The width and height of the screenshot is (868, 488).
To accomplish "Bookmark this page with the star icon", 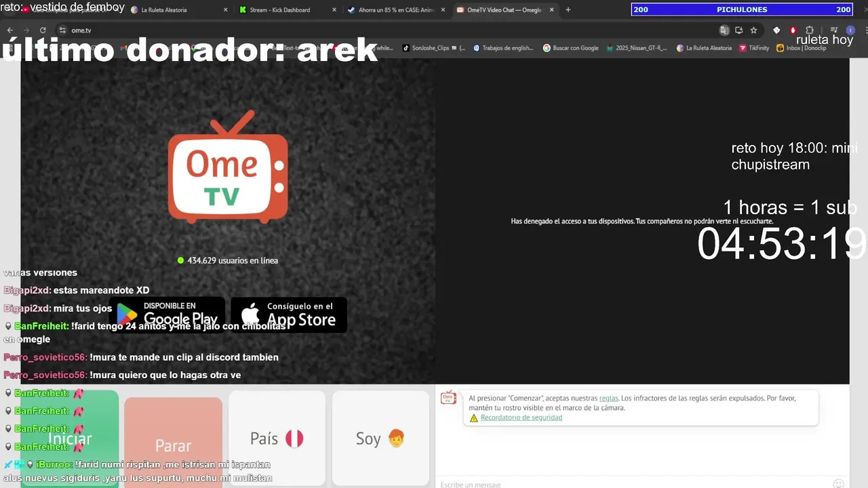I will [753, 30].
